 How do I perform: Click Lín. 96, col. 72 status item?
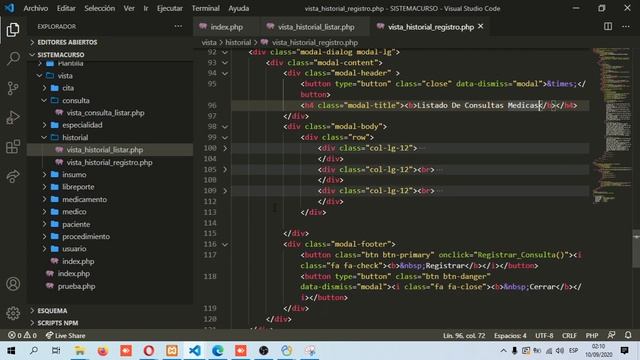pyautogui.click(x=464, y=336)
